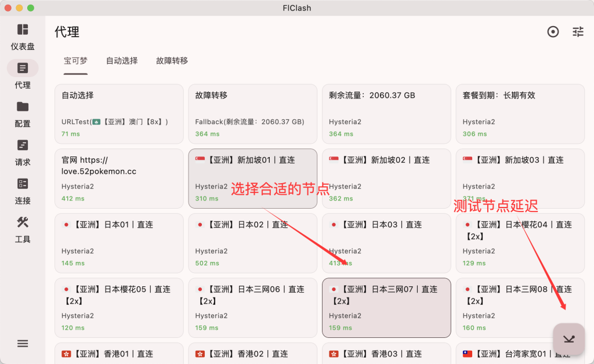Open proxy display settings sliders icon

click(578, 32)
